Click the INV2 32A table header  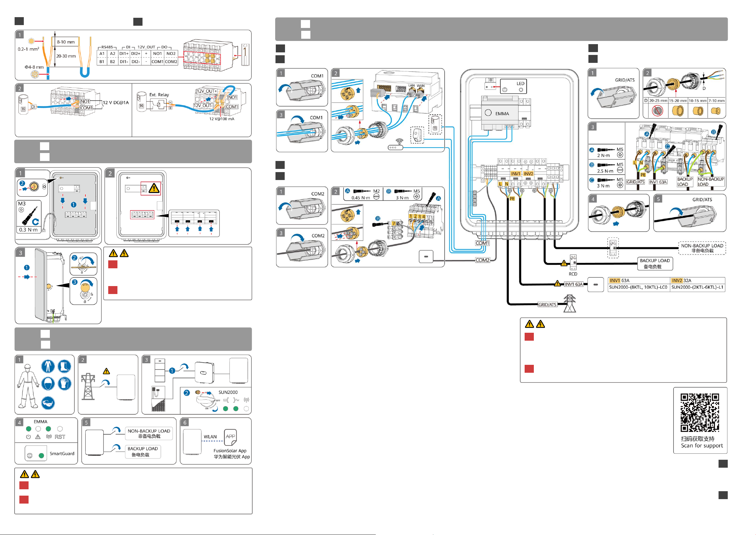[697, 281]
